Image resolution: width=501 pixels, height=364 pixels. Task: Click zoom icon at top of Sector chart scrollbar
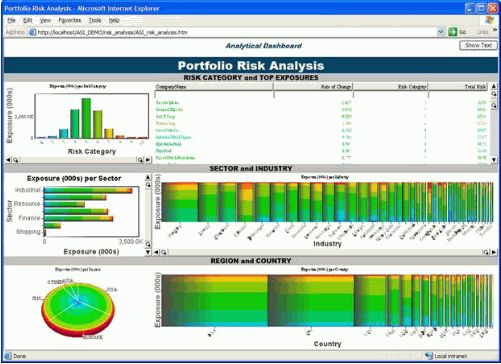point(148,184)
